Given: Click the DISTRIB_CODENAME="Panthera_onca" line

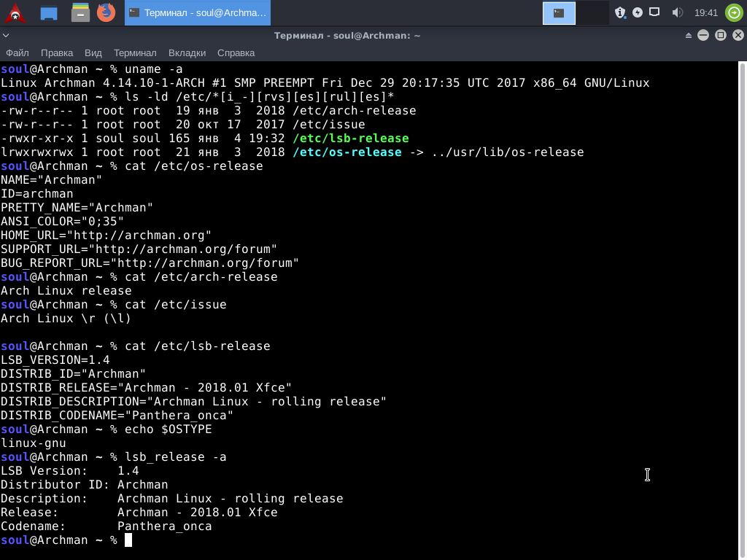Looking at the screenshot, I should click(117, 415).
